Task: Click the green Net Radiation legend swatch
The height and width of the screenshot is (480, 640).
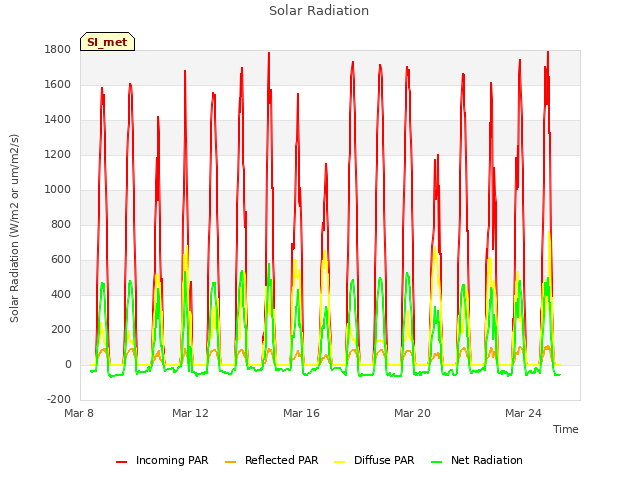Action: tap(436, 462)
